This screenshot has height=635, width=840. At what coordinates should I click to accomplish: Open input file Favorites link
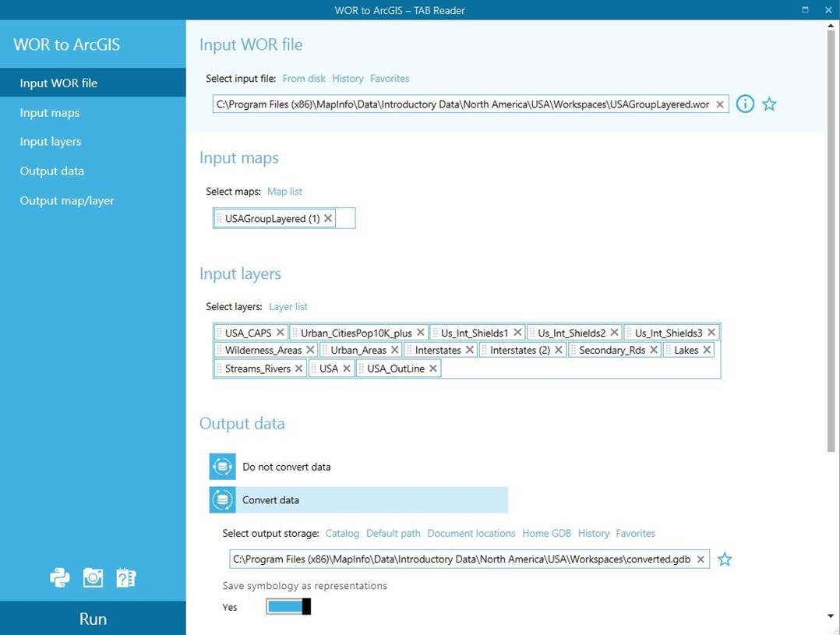coord(390,78)
